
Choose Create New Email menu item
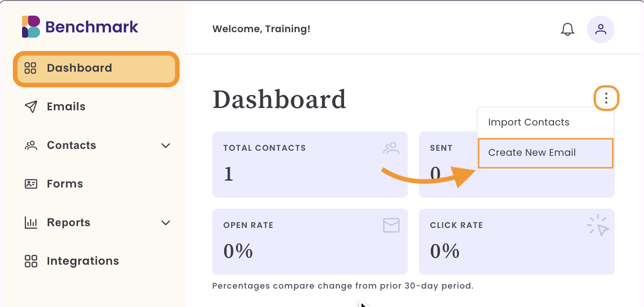point(546,153)
